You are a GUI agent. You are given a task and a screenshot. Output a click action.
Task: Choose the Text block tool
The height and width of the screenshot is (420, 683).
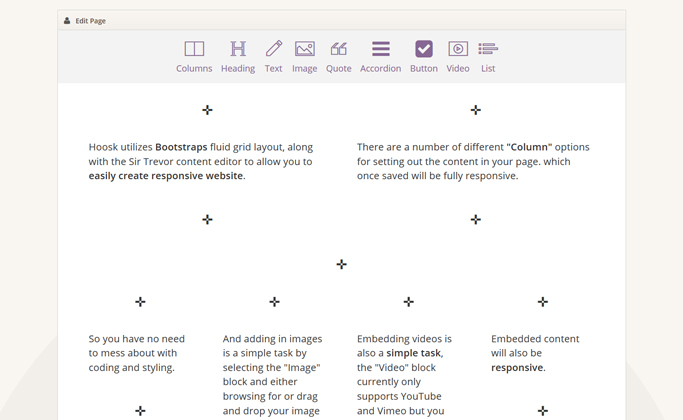click(273, 56)
